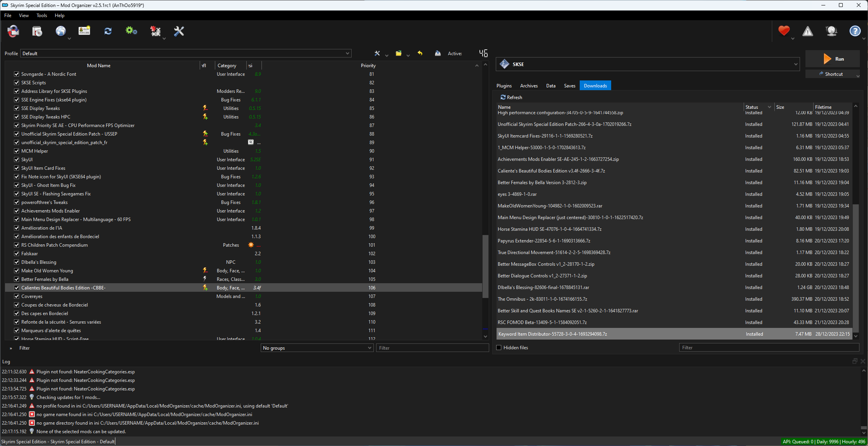Open the profiles configuration icon
This screenshot has height=446, width=868.
[84, 31]
